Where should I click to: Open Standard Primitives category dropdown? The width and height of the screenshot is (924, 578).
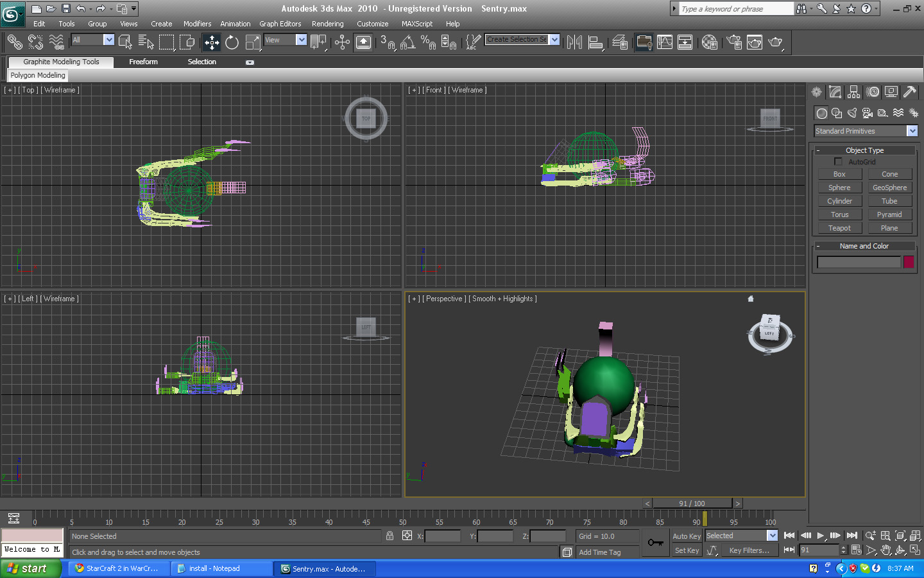[x=912, y=131]
